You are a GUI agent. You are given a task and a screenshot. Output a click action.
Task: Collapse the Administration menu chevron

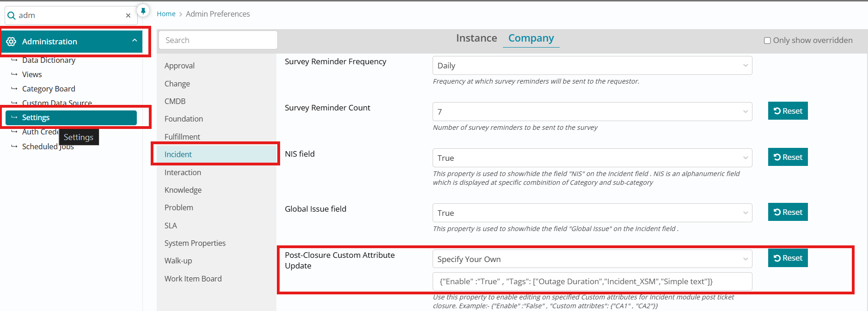(134, 41)
